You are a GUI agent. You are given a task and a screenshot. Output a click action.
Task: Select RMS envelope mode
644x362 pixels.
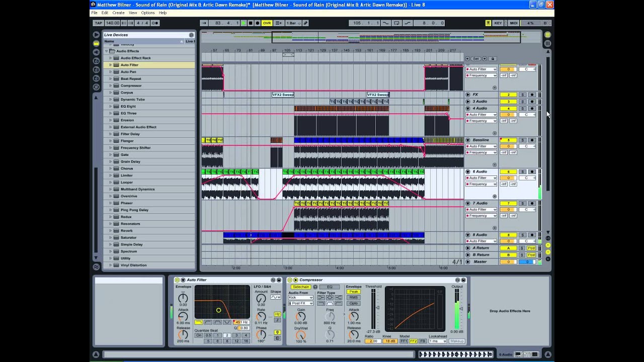(353, 298)
